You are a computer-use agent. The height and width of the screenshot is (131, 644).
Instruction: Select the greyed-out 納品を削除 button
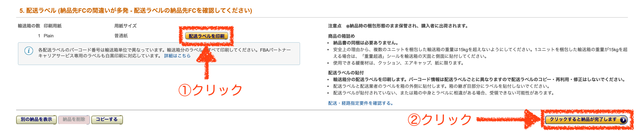[74, 120]
